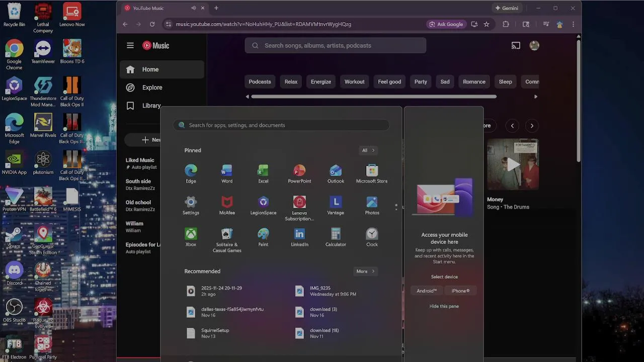Viewport: 644px width, 362px height.
Task: Show previous carousel items arrow
Action: click(x=512, y=126)
